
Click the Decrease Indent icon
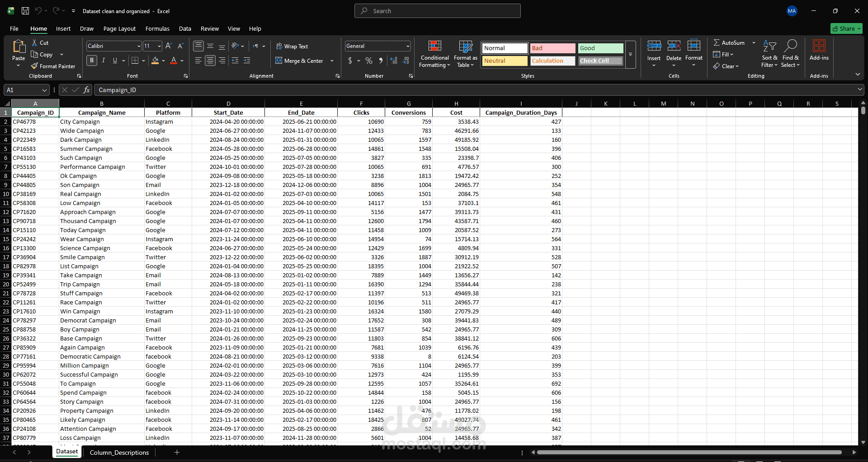235,61
